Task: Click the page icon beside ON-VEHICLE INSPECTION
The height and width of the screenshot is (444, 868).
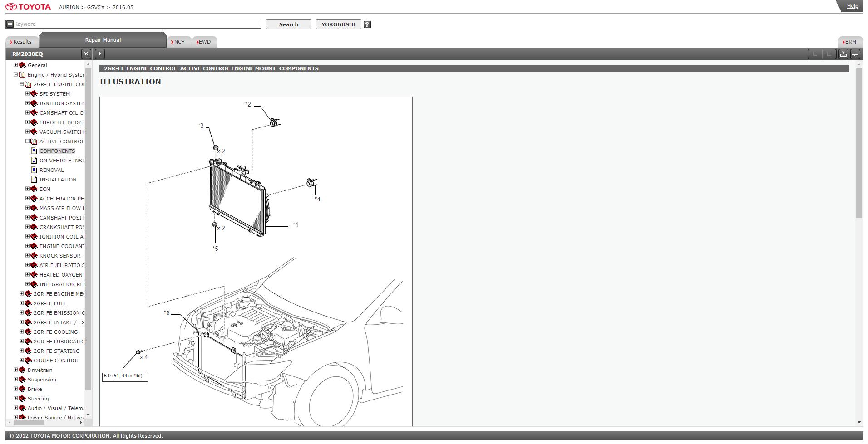Action: pyautogui.click(x=34, y=161)
